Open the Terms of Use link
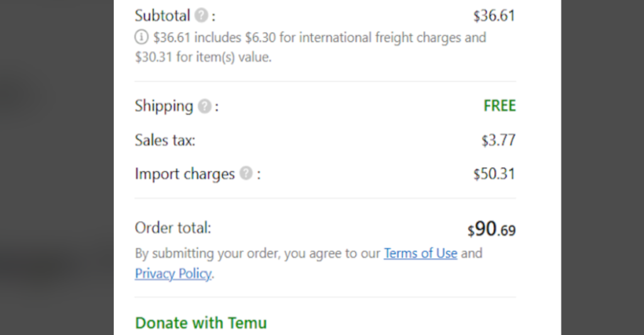Viewport: 644px width, 335px height. click(x=420, y=253)
